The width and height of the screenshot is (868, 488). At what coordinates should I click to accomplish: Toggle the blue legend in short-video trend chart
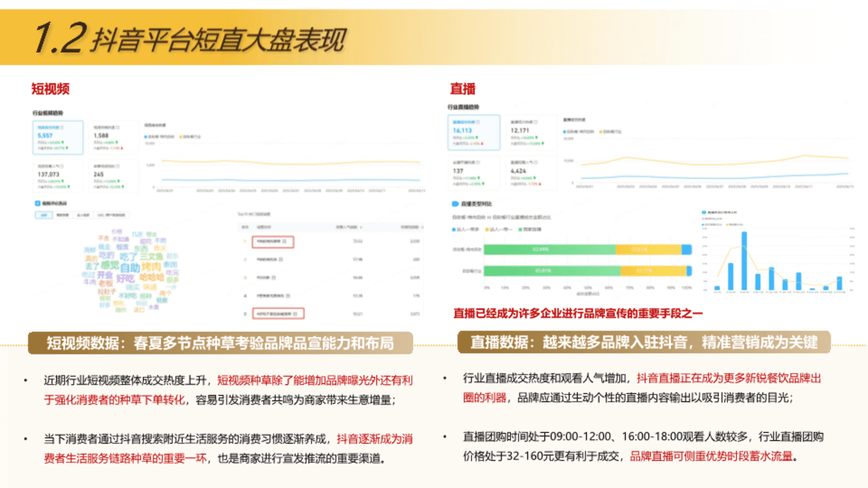[159, 136]
